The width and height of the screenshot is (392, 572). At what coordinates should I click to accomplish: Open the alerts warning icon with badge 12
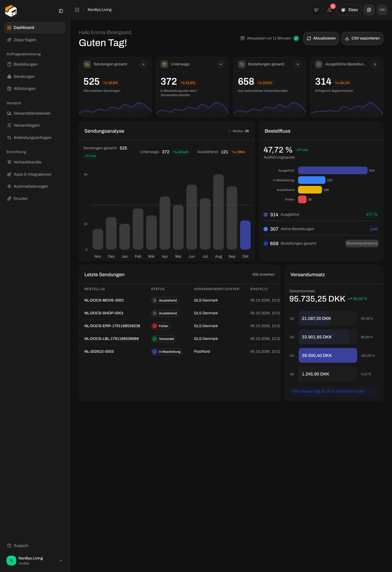click(x=329, y=10)
